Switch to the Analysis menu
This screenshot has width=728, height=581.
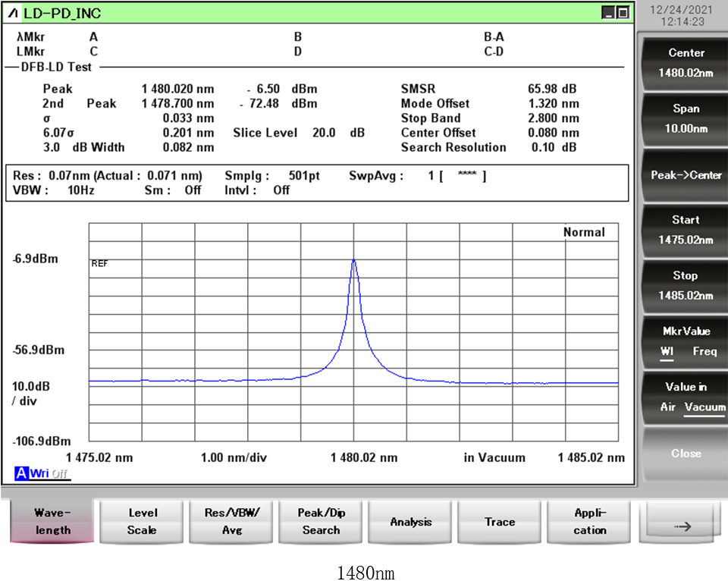point(410,522)
